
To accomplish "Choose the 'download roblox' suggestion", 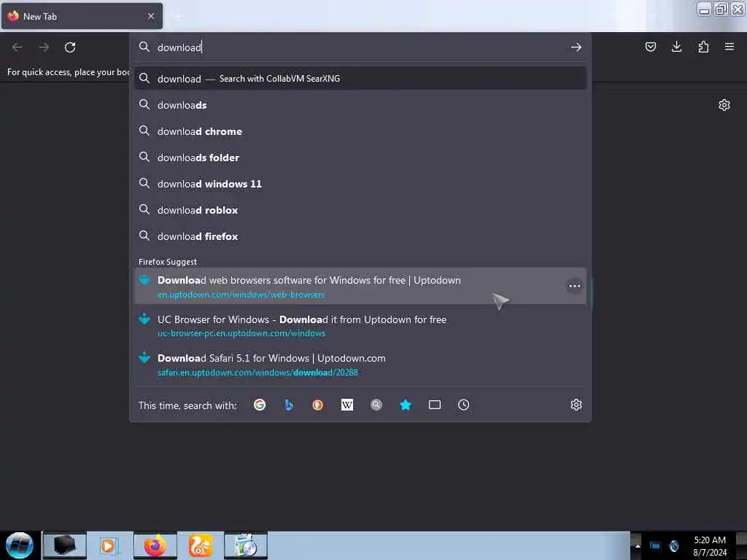I will click(x=360, y=209).
